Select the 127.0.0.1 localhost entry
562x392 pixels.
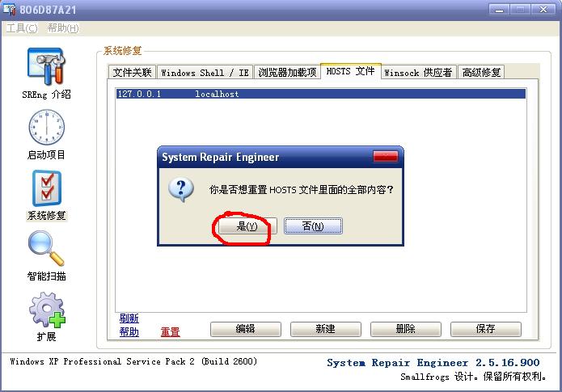[x=321, y=94]
